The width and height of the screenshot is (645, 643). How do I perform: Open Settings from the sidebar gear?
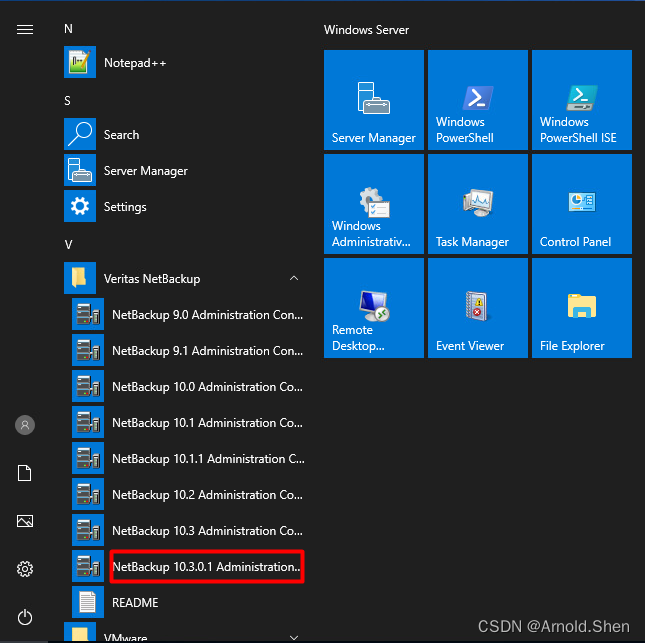(25, 569)
